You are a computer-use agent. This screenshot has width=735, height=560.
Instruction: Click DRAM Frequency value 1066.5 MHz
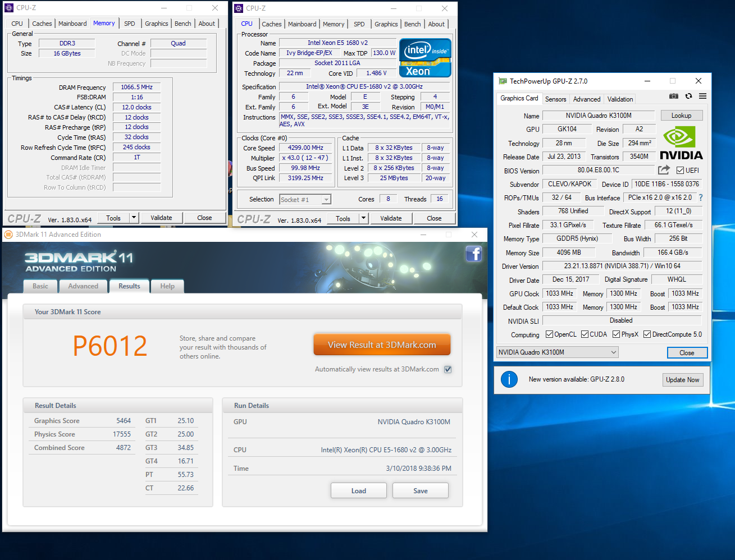pos(137,87)
